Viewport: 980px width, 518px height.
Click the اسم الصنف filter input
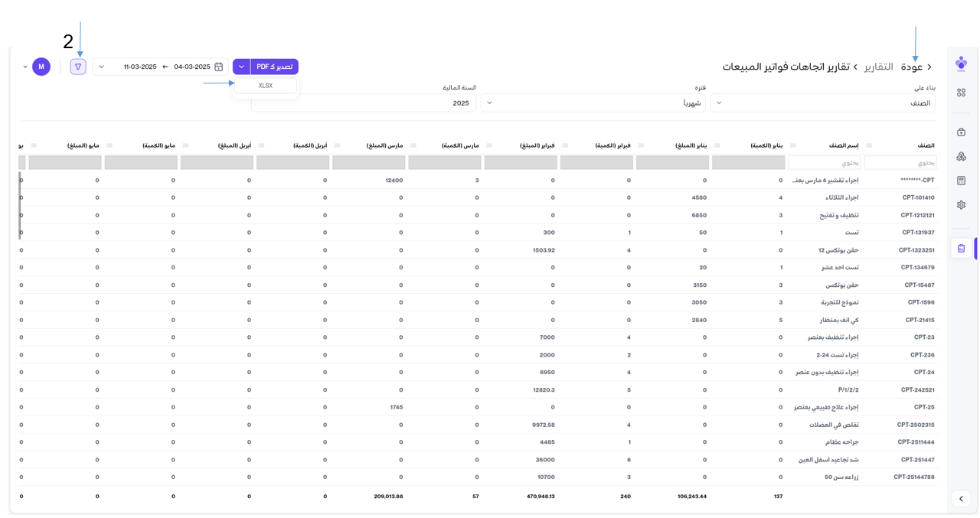coord(824,163)
